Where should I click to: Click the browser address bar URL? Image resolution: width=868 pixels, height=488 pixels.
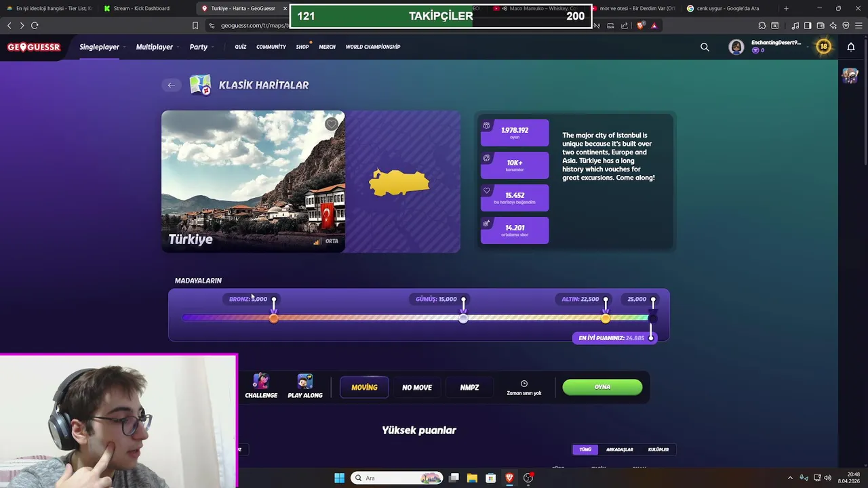coord(254,26)
